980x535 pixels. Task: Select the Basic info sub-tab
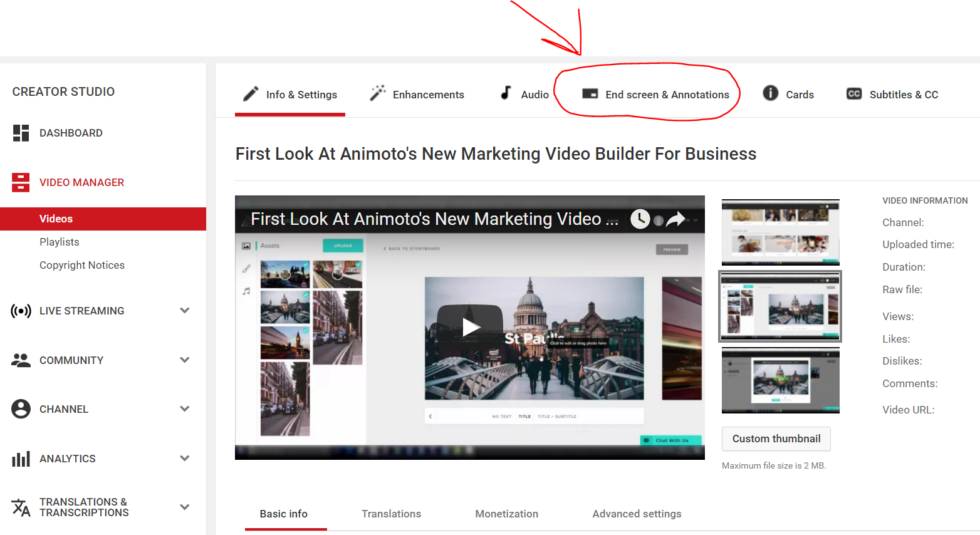(x=284, y=514)
